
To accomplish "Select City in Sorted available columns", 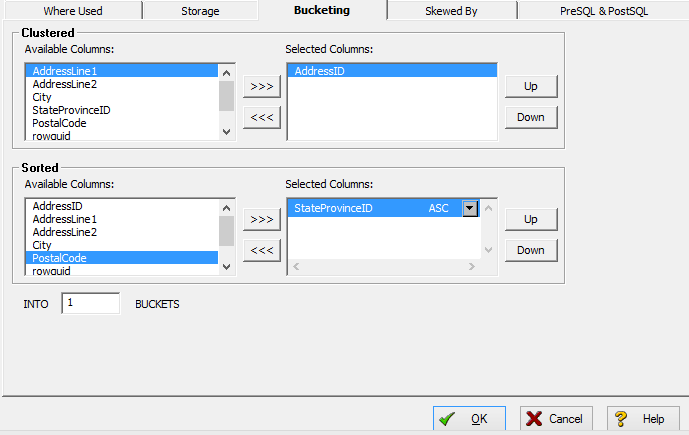I will point(122,245).
